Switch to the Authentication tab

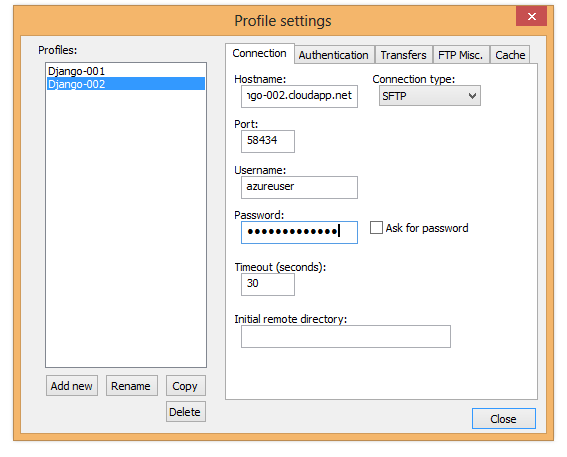[333, 55]
